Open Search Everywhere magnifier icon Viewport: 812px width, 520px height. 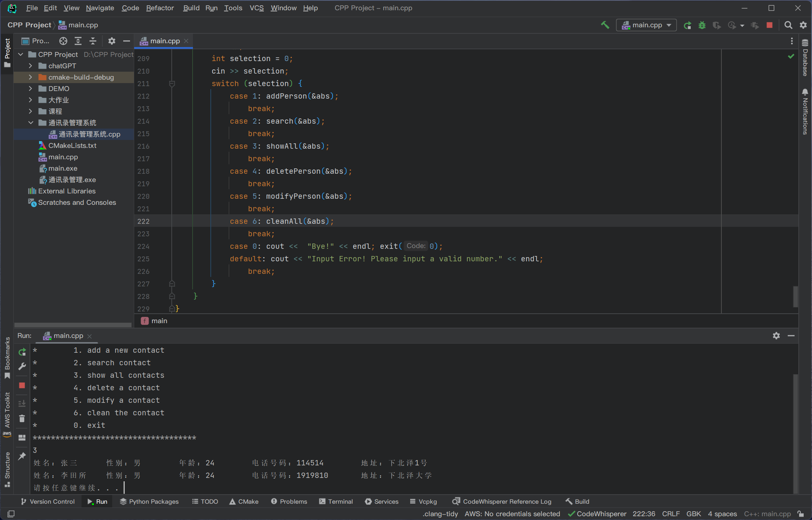pyautogui.click(x=788, y=25)
